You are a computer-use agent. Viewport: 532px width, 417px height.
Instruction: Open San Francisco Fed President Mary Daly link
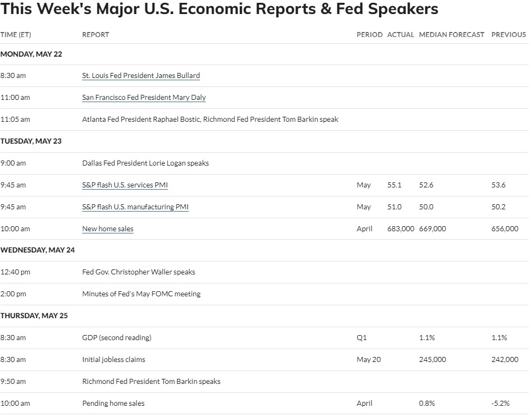(144, 98)
